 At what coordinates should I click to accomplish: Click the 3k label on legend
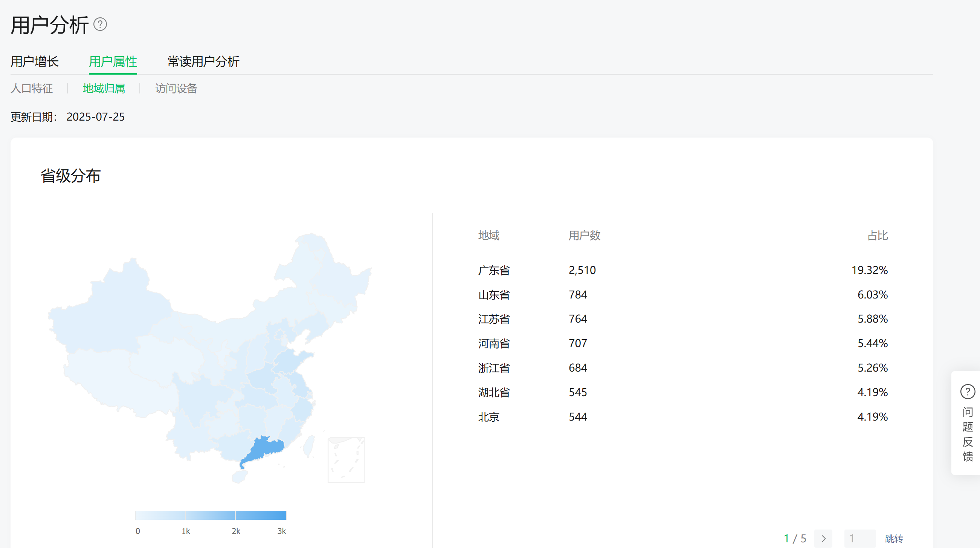pyautogui.click(x=281, y=531)
